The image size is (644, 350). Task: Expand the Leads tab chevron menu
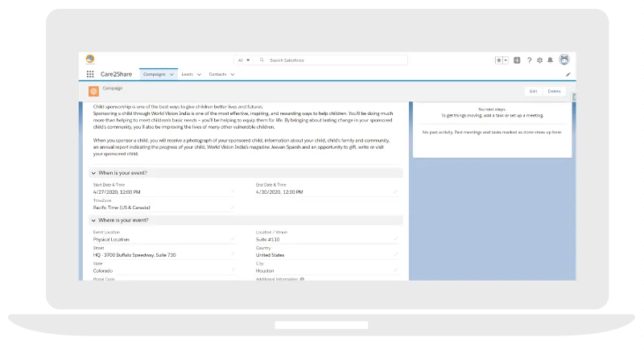pos(199,75)
